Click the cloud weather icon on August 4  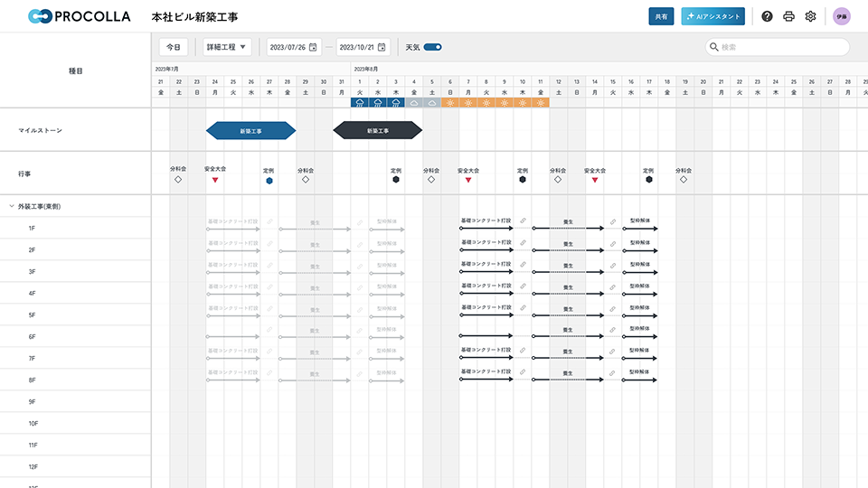414,103
